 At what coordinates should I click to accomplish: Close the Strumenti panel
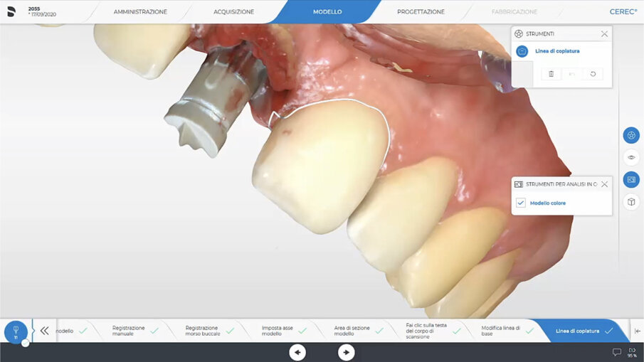pyautogui.click(x=604, y=33)
